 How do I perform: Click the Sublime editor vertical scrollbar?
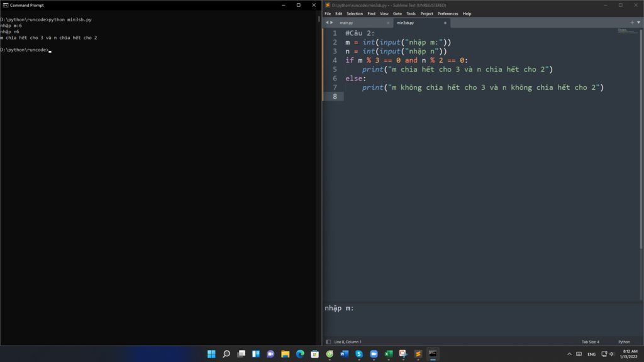pos(641,140)
